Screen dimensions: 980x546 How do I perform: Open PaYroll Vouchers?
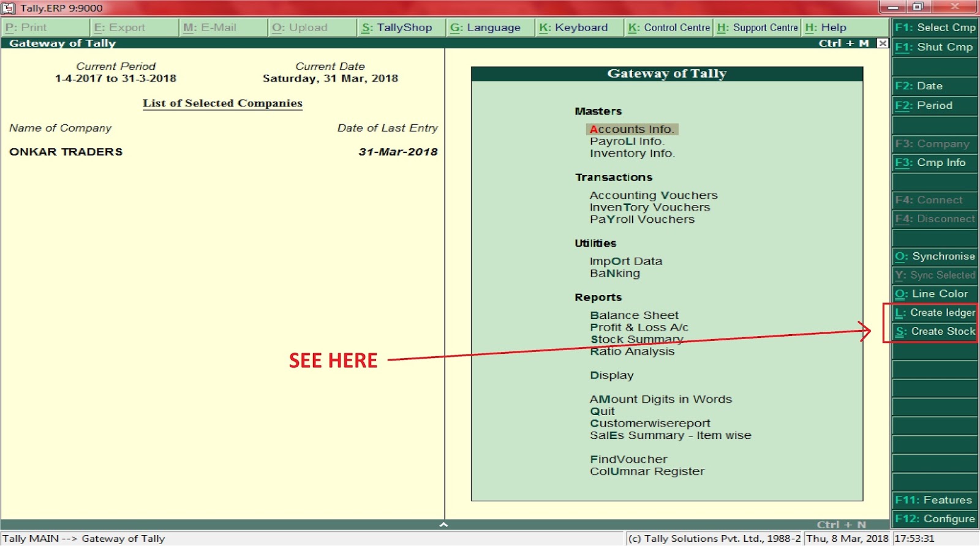point(643,220)
